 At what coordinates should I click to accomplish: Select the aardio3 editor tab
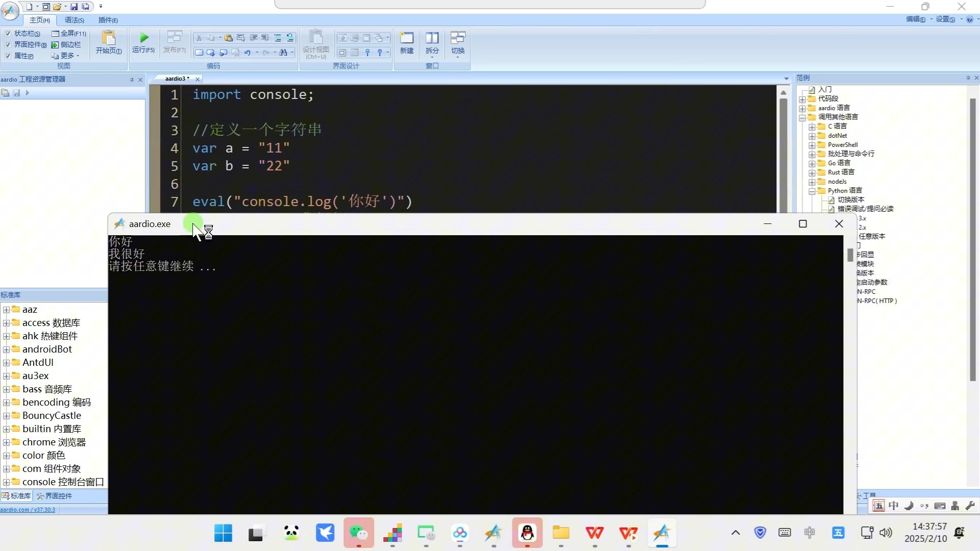click(177, 79)
